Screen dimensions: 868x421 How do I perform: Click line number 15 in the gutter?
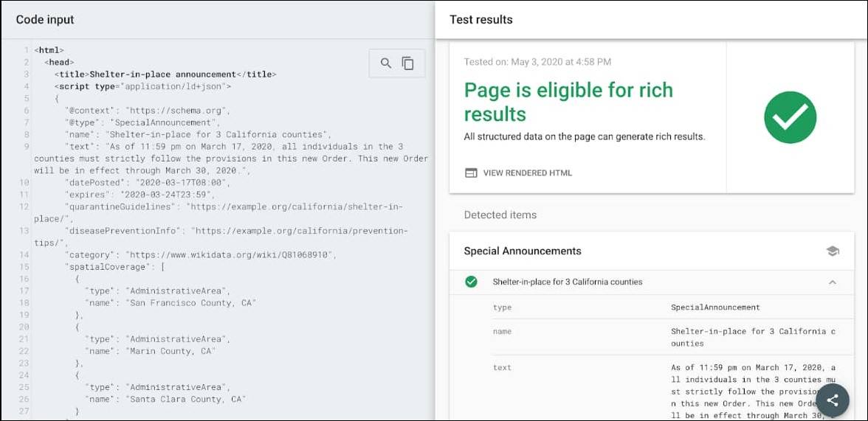pyautogui.click(x=24, y=267)
